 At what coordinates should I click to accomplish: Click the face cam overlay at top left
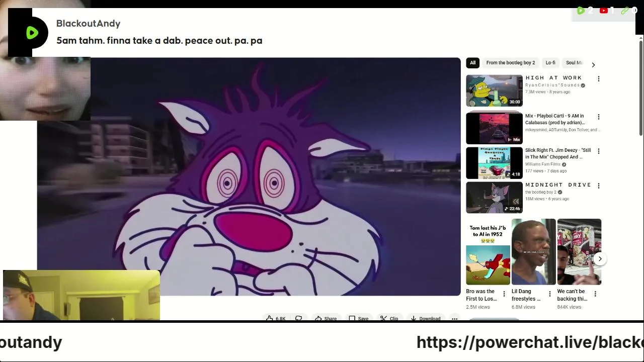pos(45,89)
